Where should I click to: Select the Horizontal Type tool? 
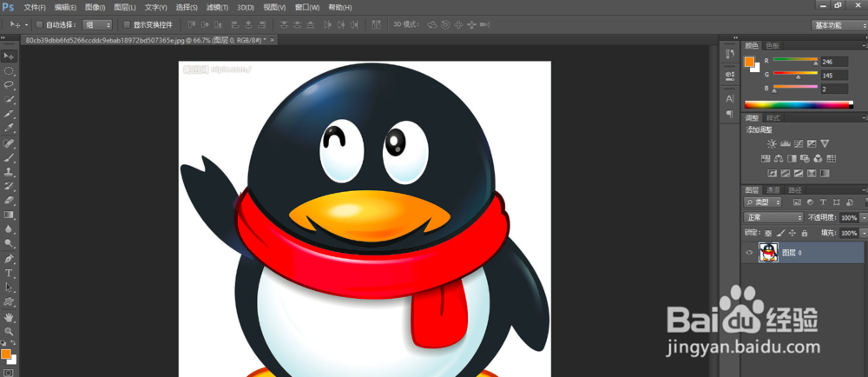9,273
